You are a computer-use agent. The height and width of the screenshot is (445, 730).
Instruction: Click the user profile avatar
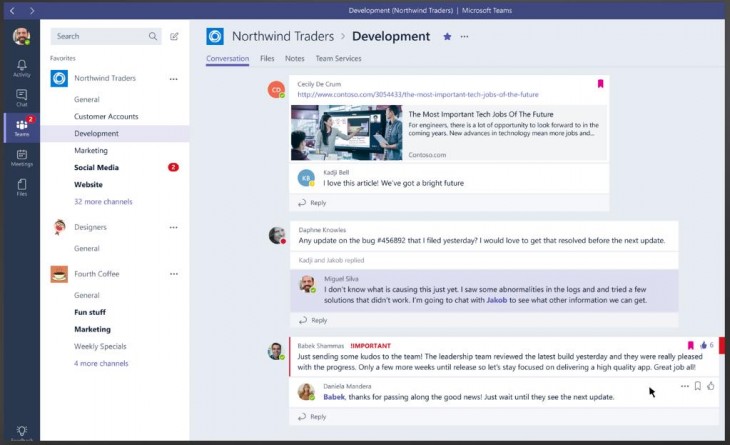21,36
